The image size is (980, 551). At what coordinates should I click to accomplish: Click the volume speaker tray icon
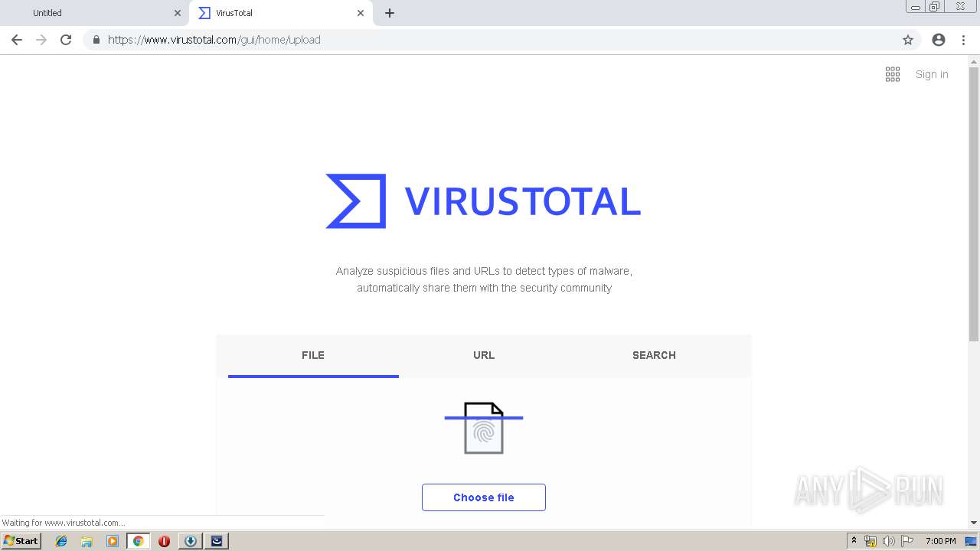pyautogui.click(x=889, y=541)
